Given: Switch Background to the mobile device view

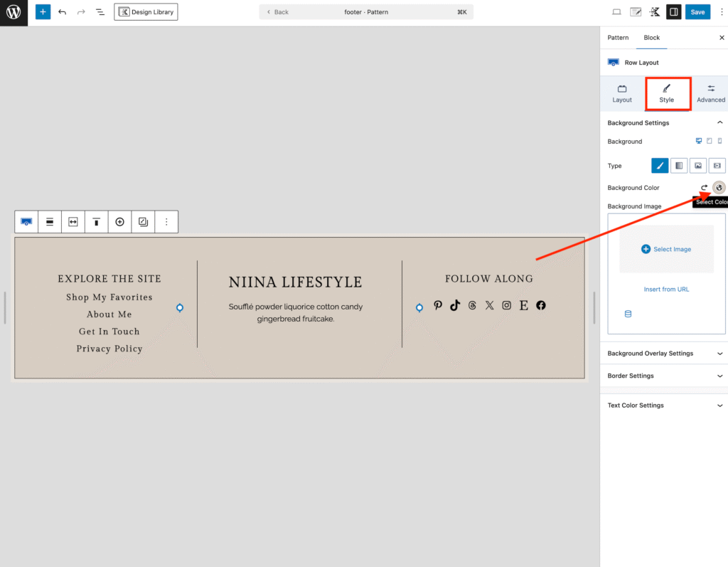Looking at the screenshot, I should point(719,142).
